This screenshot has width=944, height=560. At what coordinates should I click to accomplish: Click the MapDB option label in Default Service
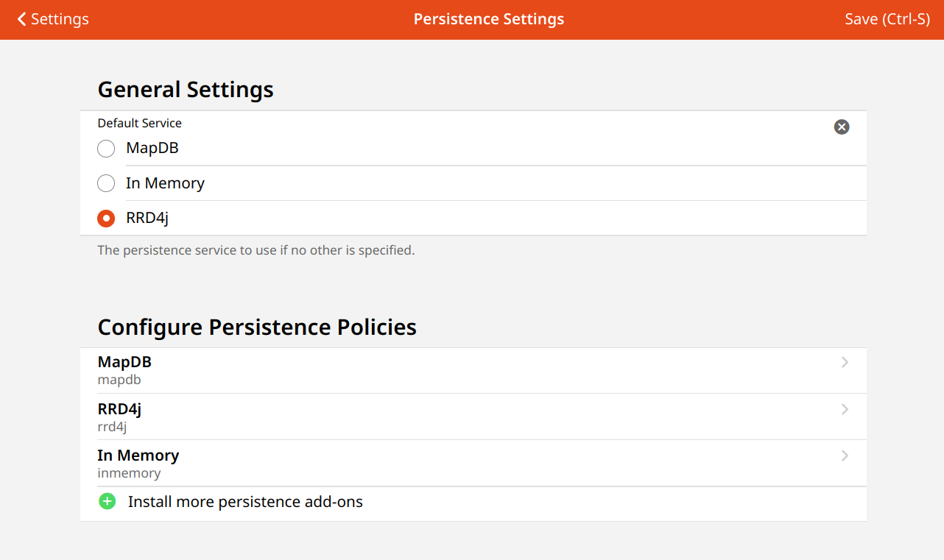click(152, 148)
